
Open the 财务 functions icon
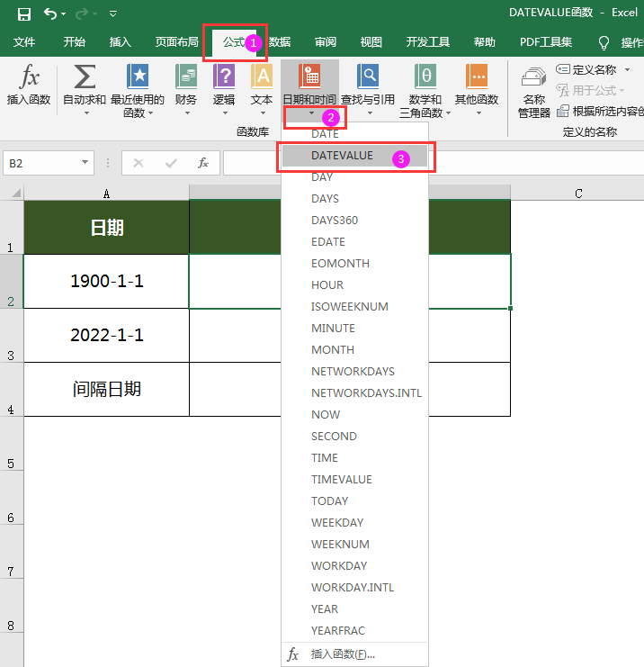pyautogui.click(x=186, y=77)
